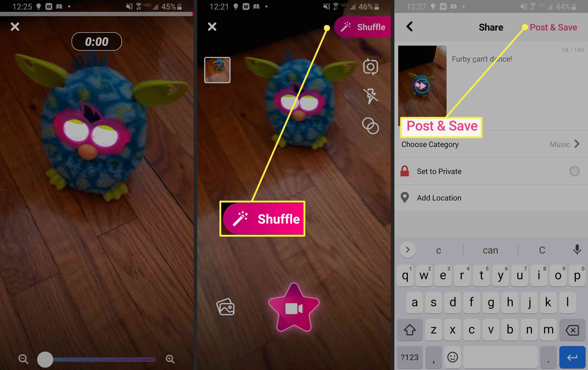Tap the back arrow on Share screen
This screenshot has width=588, height=370.
pyautogui.click(x=409, y=26)
